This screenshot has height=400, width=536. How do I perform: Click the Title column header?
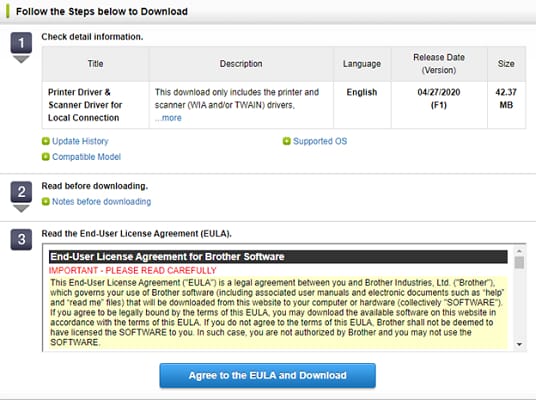pos(95,64)
